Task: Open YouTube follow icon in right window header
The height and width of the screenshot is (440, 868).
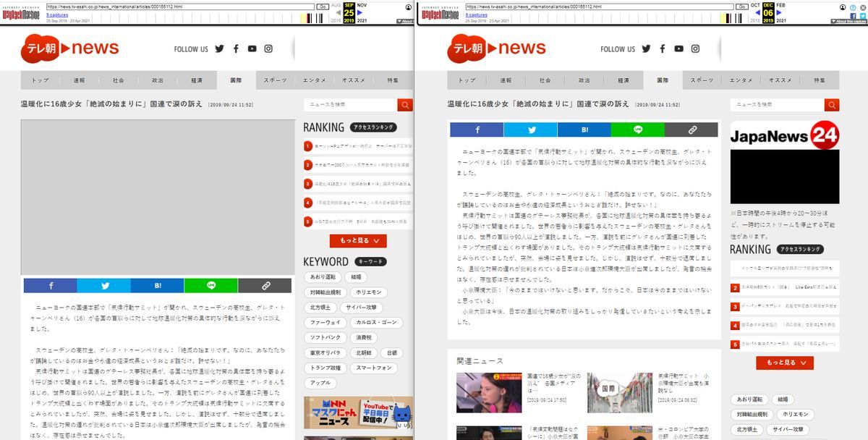Action: [678, 48]
